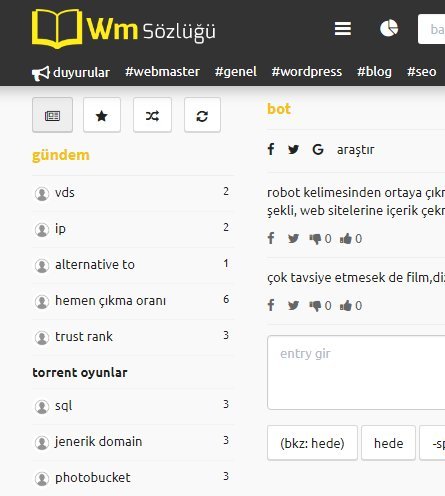445x496 pixels.
Task: Open the alternative to topic
Action: 95,265
